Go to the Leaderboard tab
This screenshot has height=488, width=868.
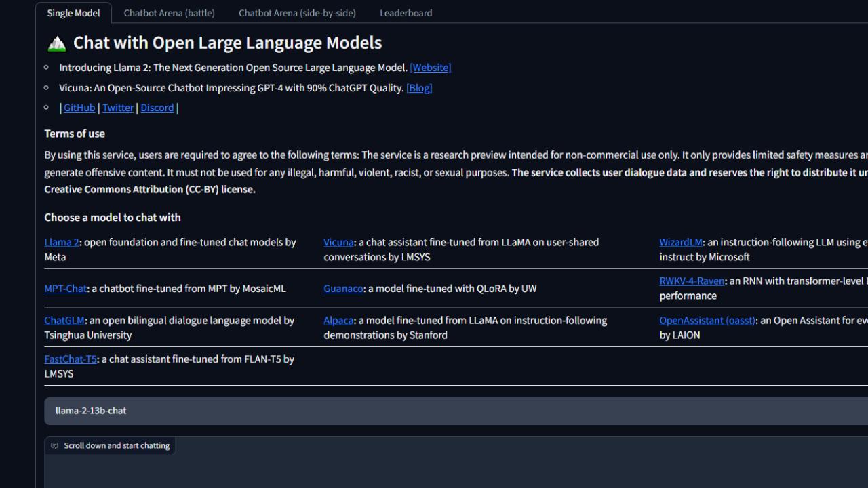point(406,13)
